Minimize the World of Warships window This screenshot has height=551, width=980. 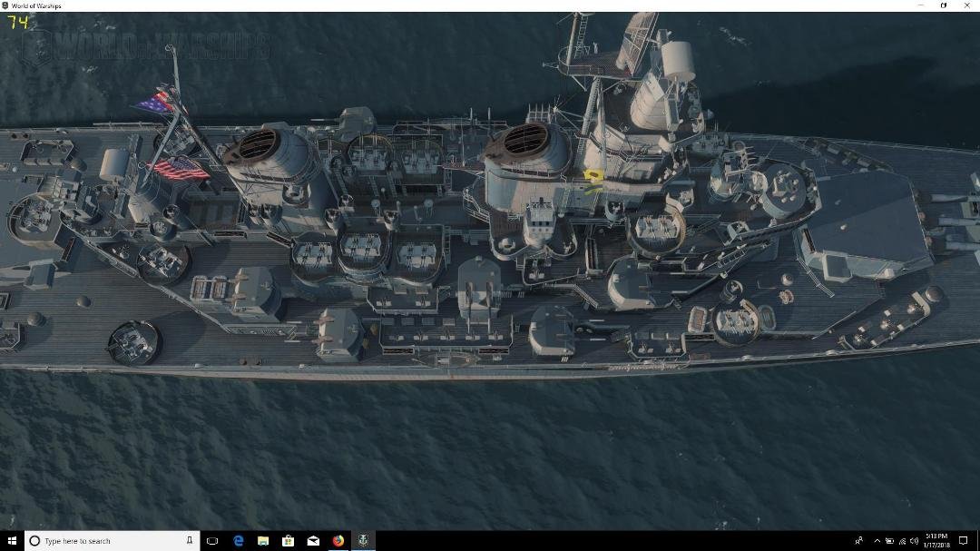point(920,5)
